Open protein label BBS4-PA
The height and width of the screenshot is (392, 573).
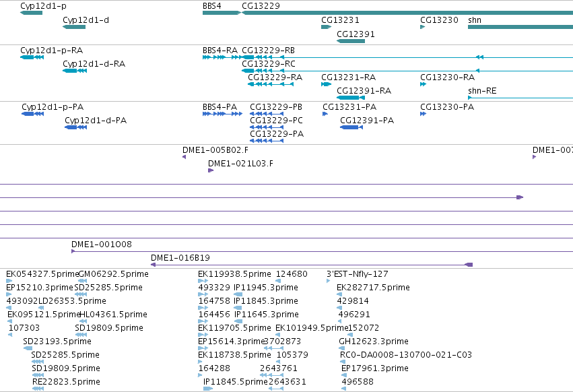pos(220,107)
